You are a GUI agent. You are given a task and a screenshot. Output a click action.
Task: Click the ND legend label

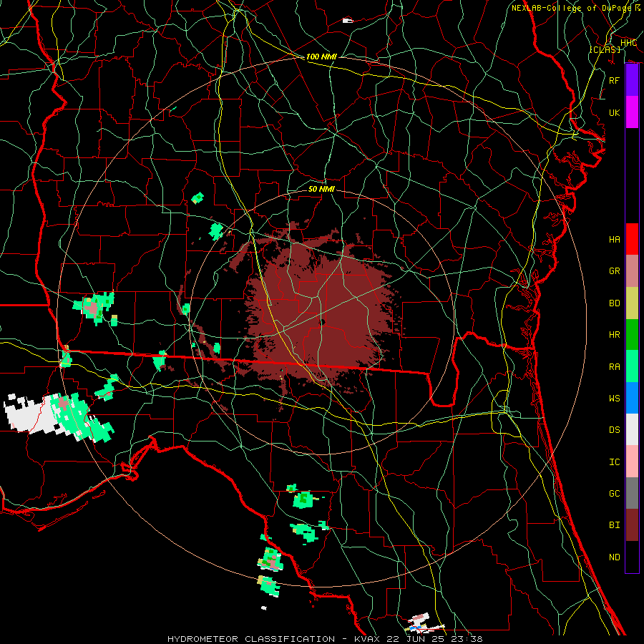coord(614,557)
